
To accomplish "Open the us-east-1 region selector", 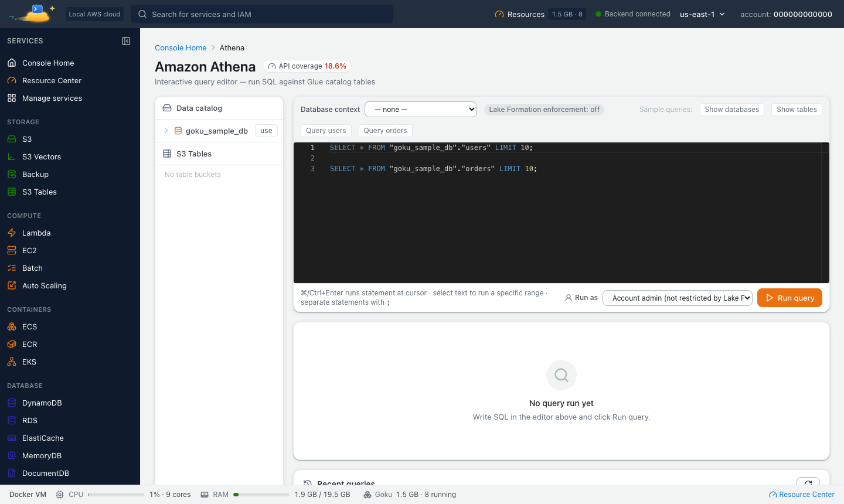I will 702,14.
